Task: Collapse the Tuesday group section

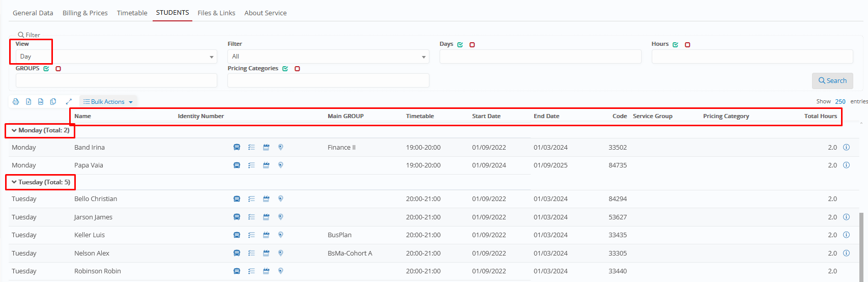Action: pyautogui.click(x=14, y=182)
